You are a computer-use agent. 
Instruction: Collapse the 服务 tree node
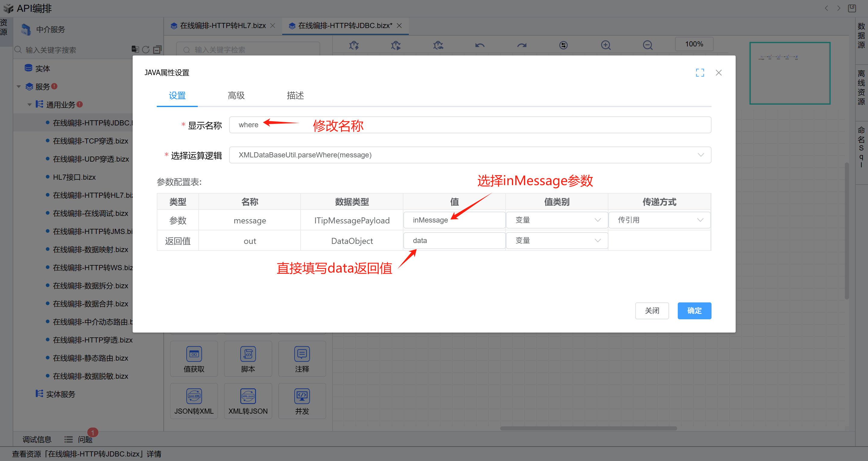click(x=19, y=87)
